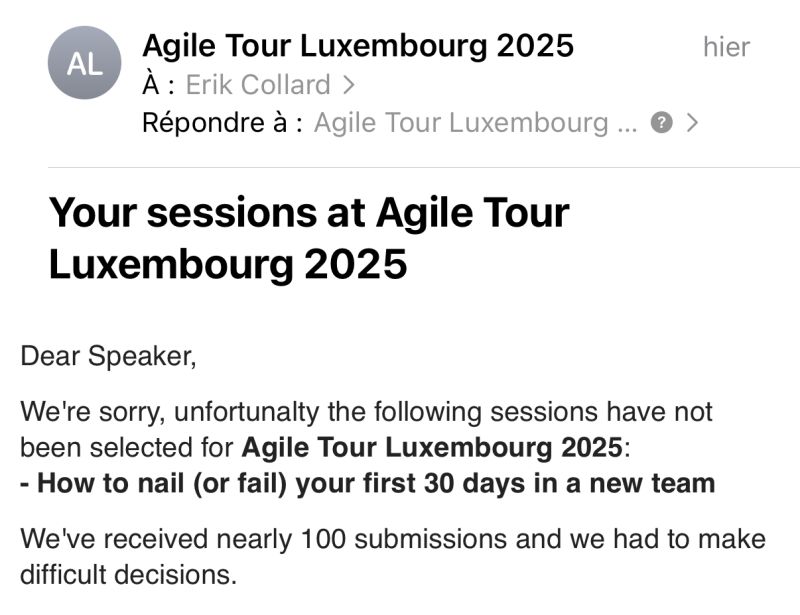Click bold "Agile Tour Luxembourg 2025" in message body
Viewport: 800px width, 615px height.
[431, 445]
